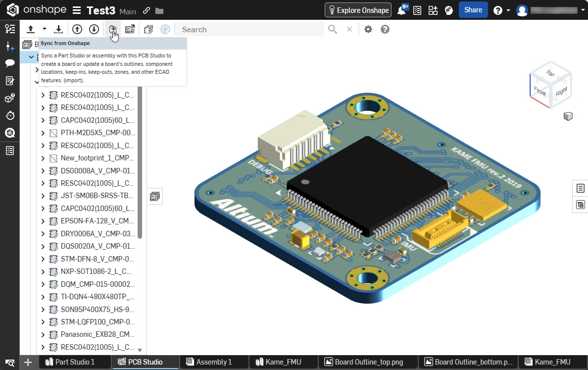Click the insert branch plus icon in sidebar
Image resolution: width=588 pixels, height=370 pixels.
pyautogui.click(x=10, y=47)
